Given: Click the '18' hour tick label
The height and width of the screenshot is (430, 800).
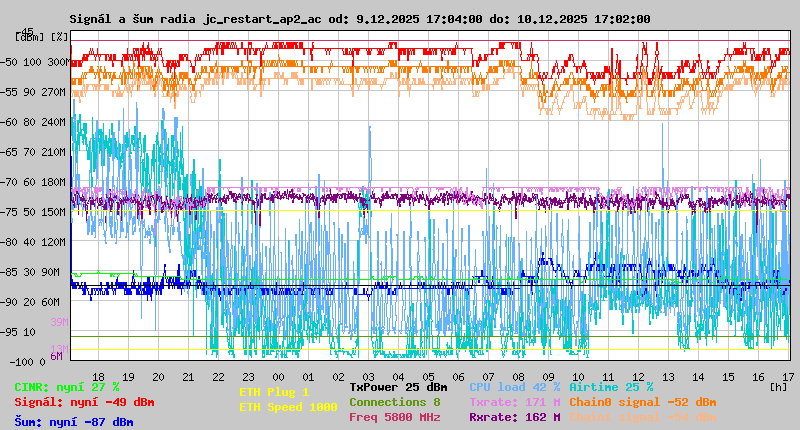Looking at the screenshot, I should pyautogui.click(x=98, y=377).
